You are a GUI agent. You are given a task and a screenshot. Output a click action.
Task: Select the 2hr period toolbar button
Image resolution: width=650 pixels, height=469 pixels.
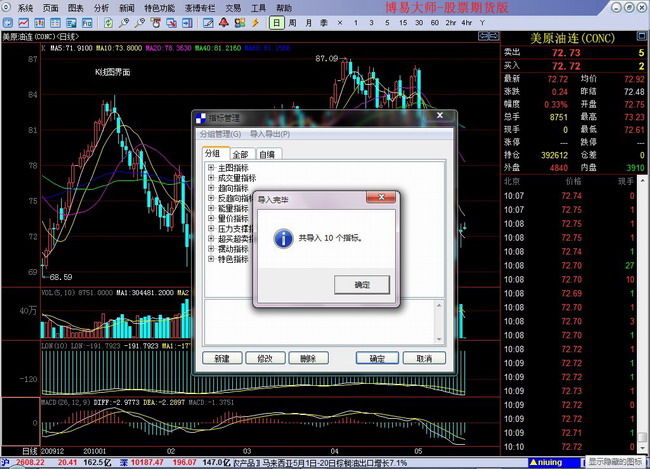451,21
